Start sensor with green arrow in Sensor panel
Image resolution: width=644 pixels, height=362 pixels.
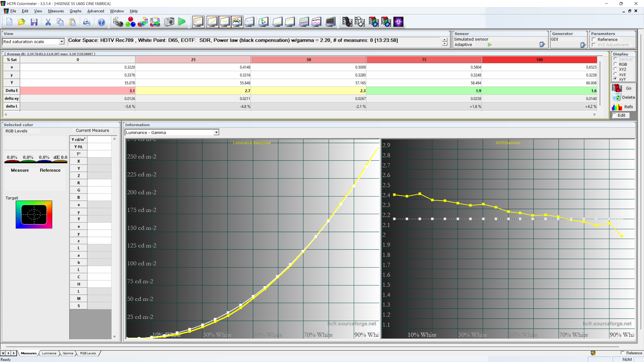click(x=490, y=45)
